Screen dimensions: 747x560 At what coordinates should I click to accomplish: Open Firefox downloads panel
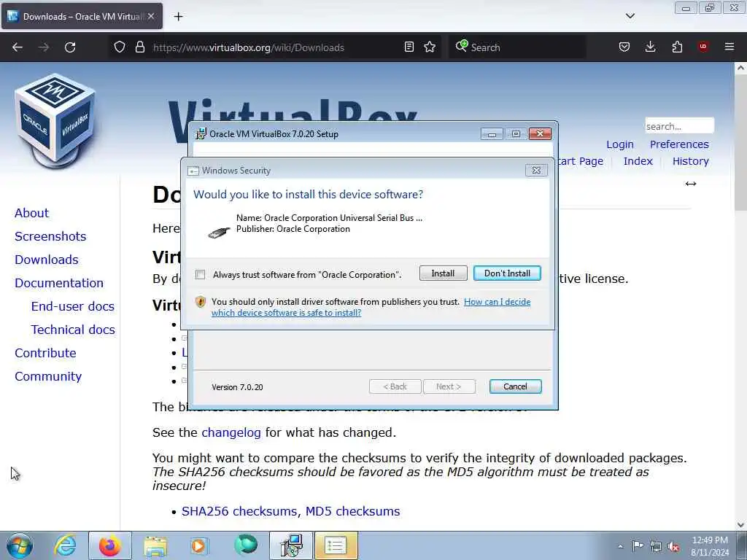tap(650, 47)
